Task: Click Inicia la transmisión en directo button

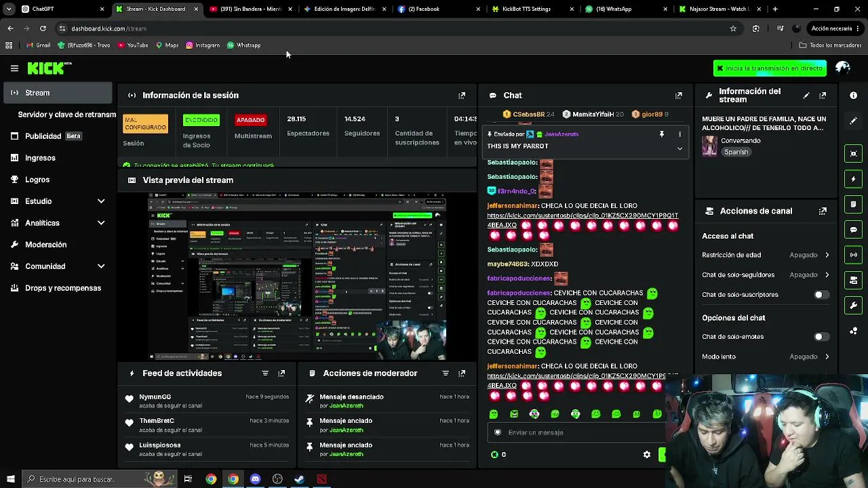Action: (770, 68)
